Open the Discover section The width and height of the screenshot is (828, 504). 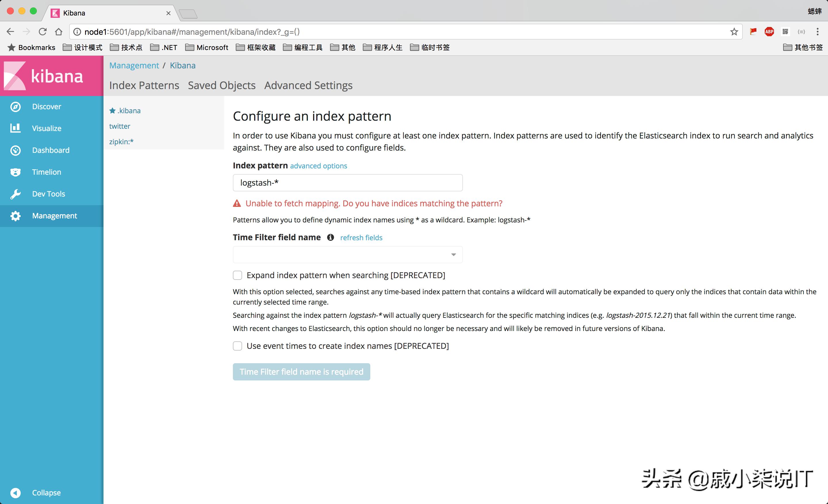click(x=46, y=106)
